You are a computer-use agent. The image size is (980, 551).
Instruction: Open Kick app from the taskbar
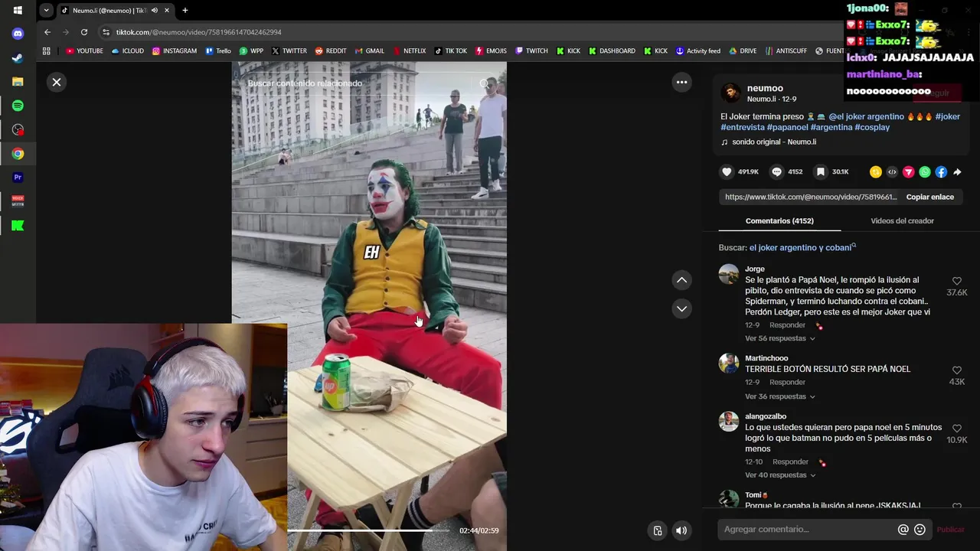pos(18,226)
